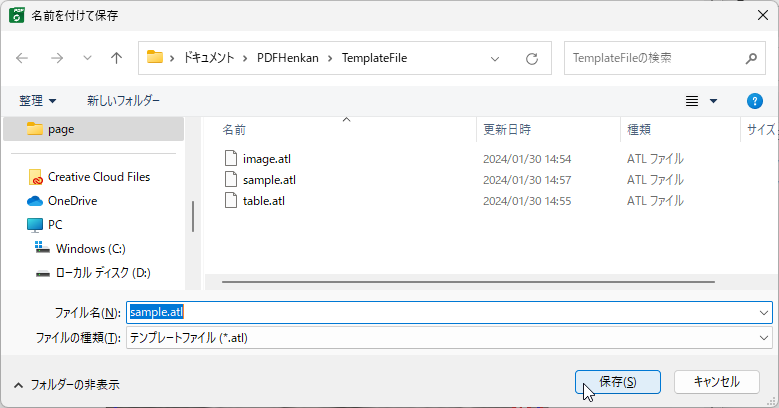
Task: Expand the address bar history dropdown
Action: click(495, 59)
